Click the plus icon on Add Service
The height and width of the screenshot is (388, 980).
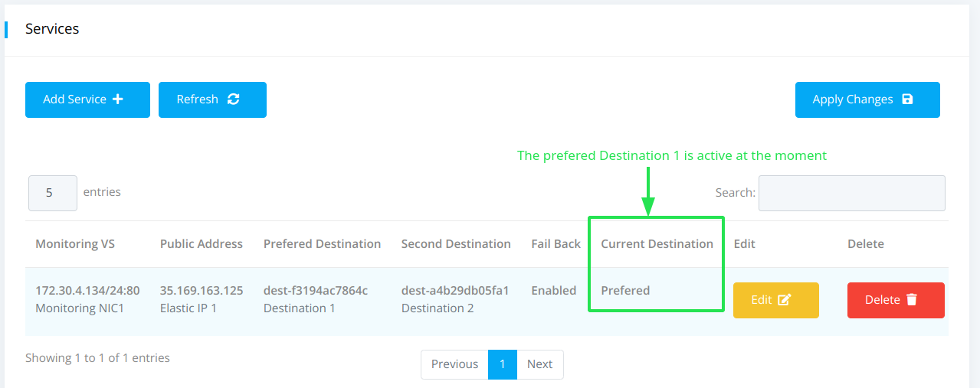click(x=118, y=99)
